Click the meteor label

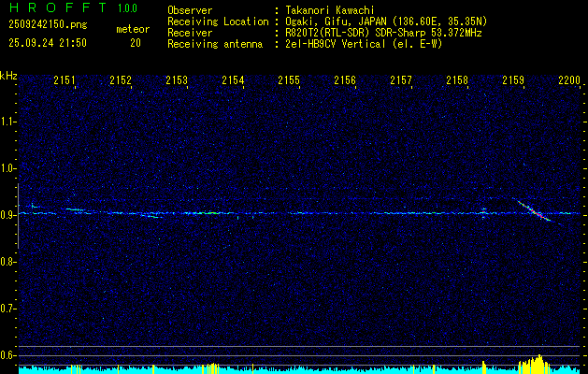point(133,29)
